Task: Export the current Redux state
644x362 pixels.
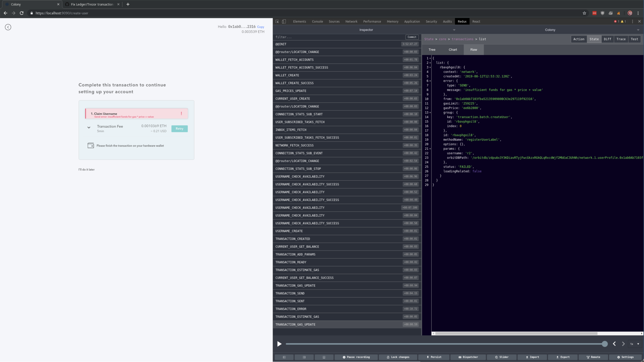Action: tap(563, 357)
